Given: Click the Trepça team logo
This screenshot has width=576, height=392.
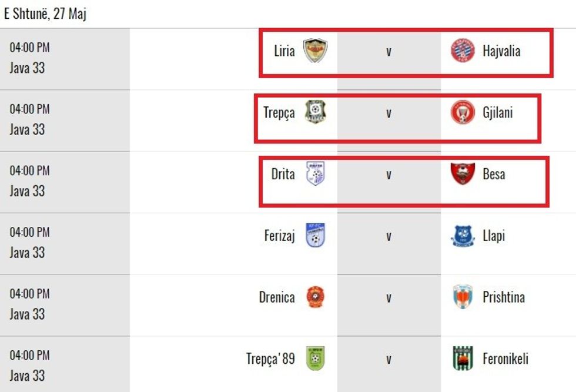Looking at the screenshot, I should pyautogui.click(x=316, y=112).
